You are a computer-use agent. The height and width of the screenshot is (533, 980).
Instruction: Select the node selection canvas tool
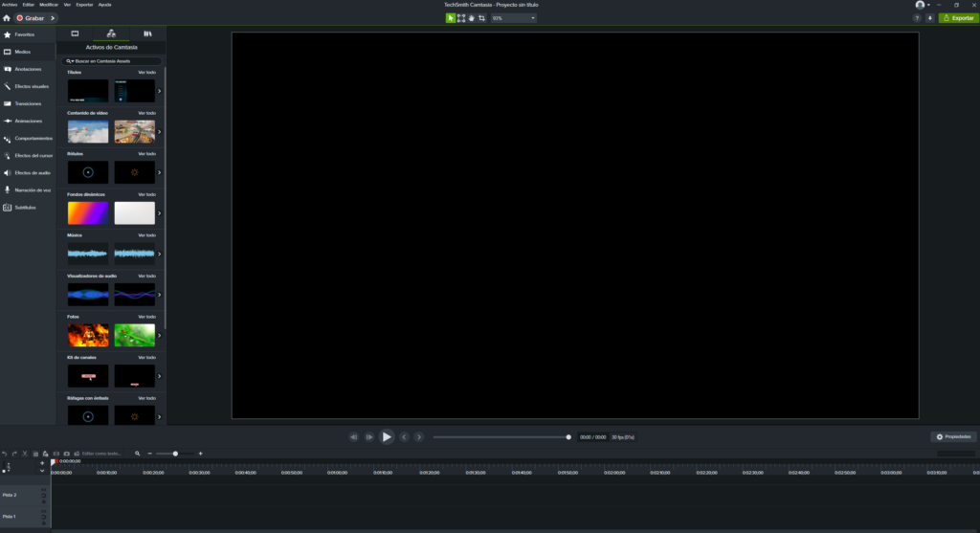(x=461, y=18)
